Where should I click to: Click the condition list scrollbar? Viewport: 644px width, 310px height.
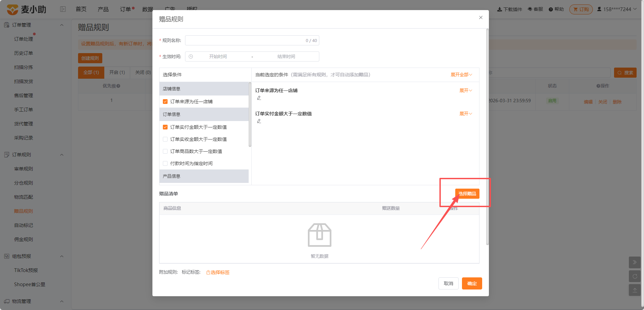click(x=250, y=114)
